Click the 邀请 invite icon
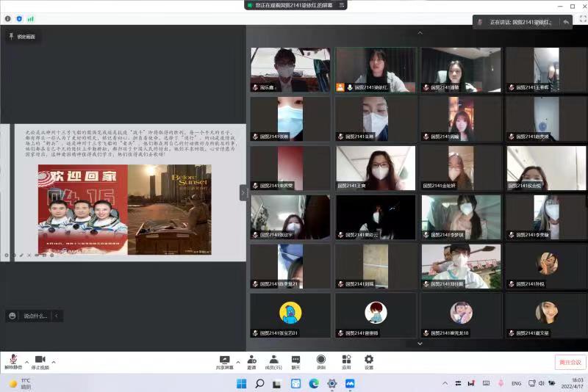588x392 pixels. coord(251,359)
